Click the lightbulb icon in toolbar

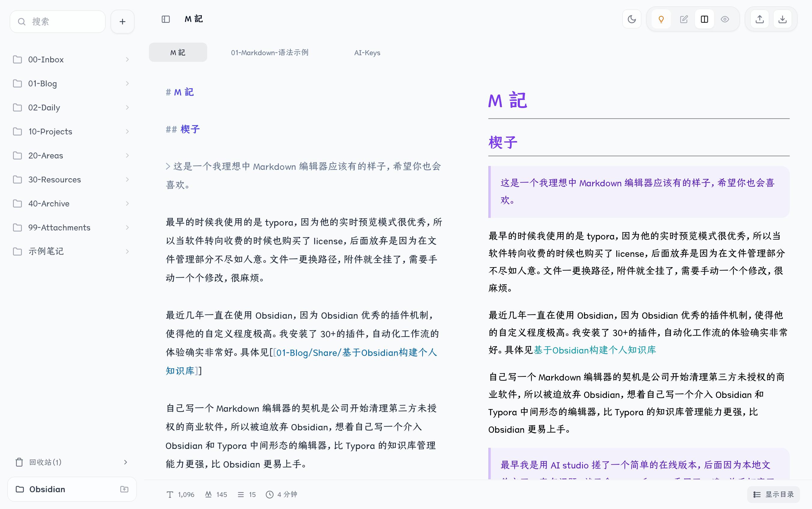(x=661, y=19)
